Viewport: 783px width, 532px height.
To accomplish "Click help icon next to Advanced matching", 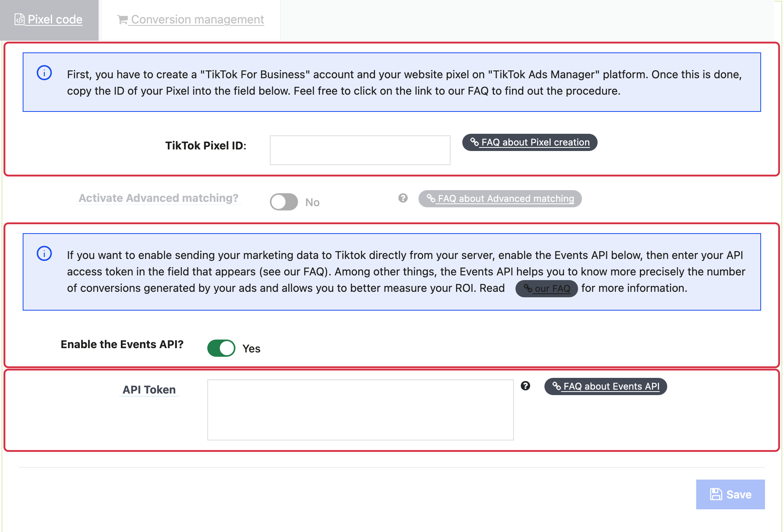I will pyautogui.click(x=403, y=198).
